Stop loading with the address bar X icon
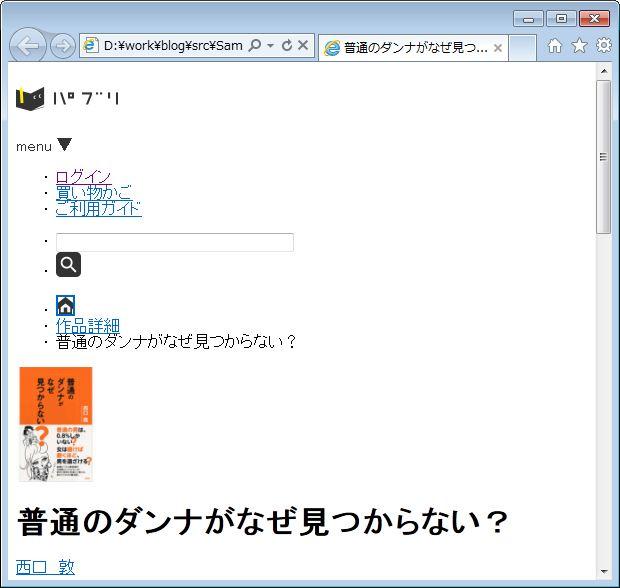 303,46
